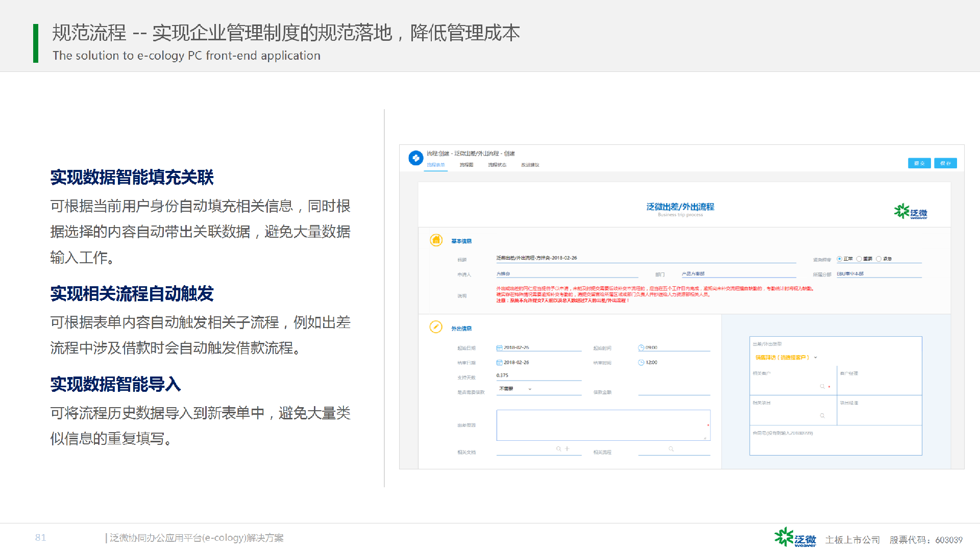Click the 泛微 logo in slide footer
Image resolution: width=980 pixels, height=551 pixels.
(x=795, y=538)
